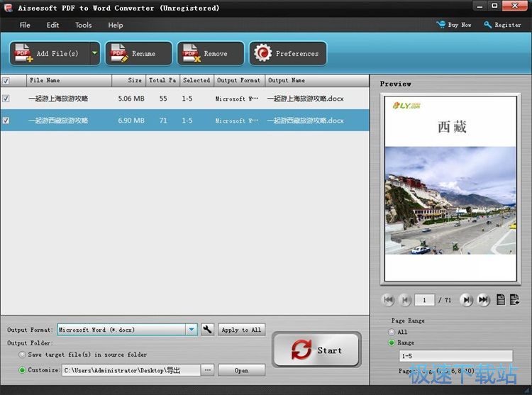Sort by Size column header
532x395 pixels.
coord(128,80)
